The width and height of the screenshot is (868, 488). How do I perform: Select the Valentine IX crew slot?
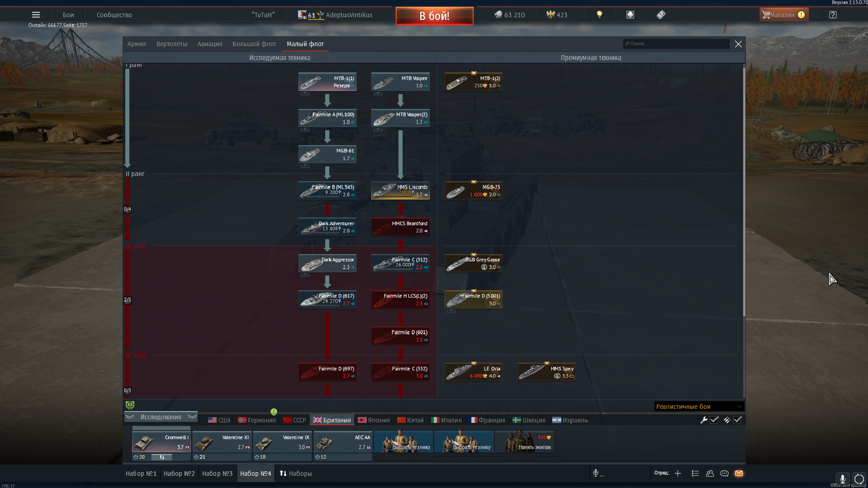click(282, 442)
